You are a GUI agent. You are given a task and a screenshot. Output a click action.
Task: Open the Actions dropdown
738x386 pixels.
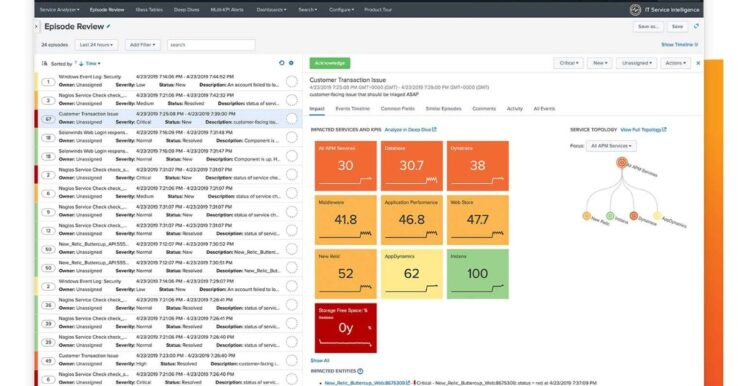pos(675,63)
